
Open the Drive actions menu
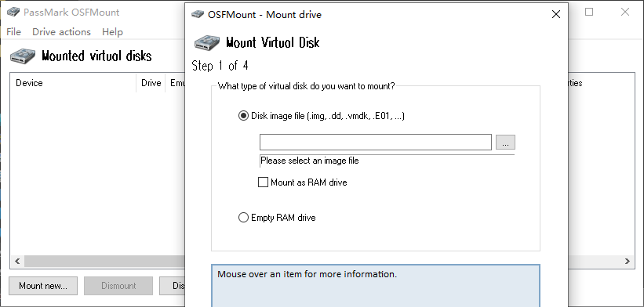click(62, 31)
